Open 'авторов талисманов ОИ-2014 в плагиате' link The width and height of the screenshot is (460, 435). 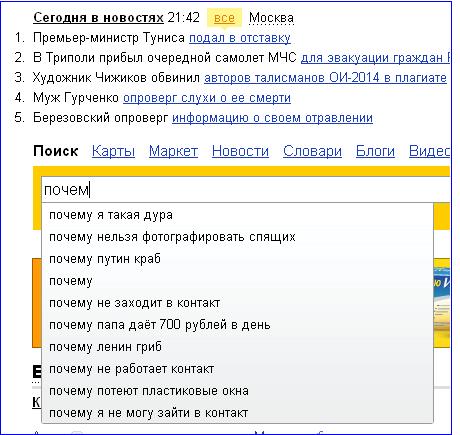tap(325, 78)
